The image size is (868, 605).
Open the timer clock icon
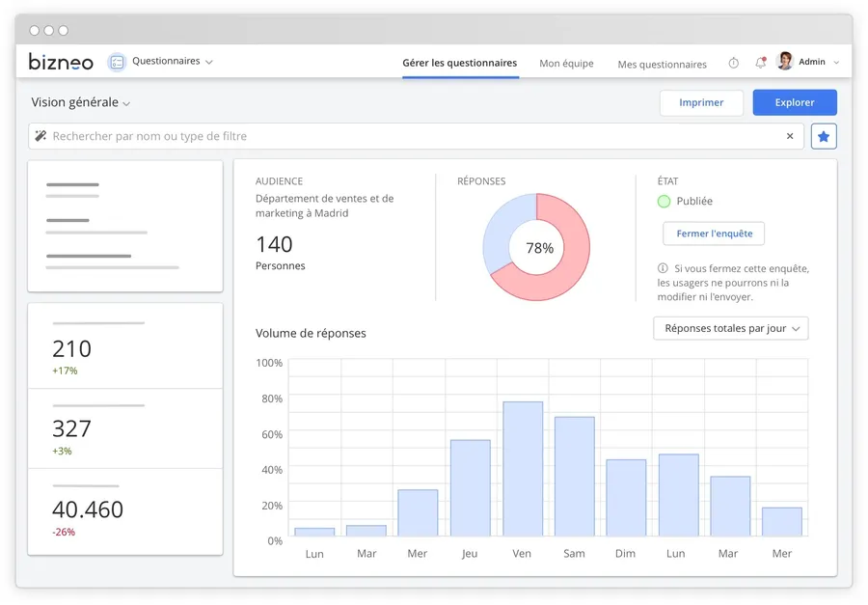[x=733, y=63]
